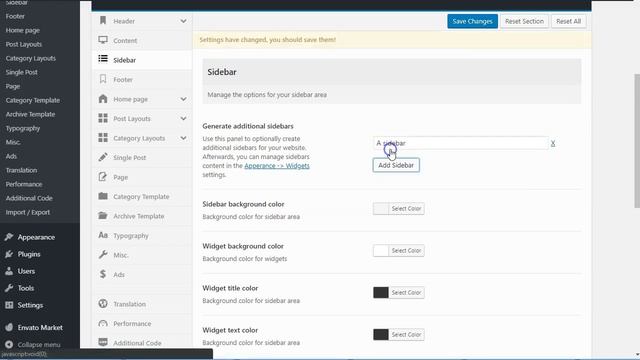This screenshot has height=360, width=640.
Task: Click the Save Changes button
Action: pyautogui.click(x=472, y=21)
